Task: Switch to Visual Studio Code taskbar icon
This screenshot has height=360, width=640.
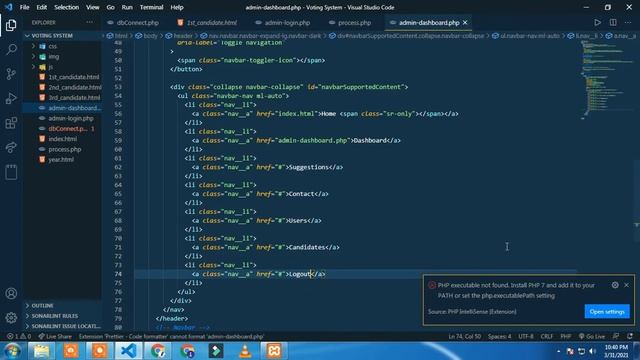Action: tap(129, 351)
